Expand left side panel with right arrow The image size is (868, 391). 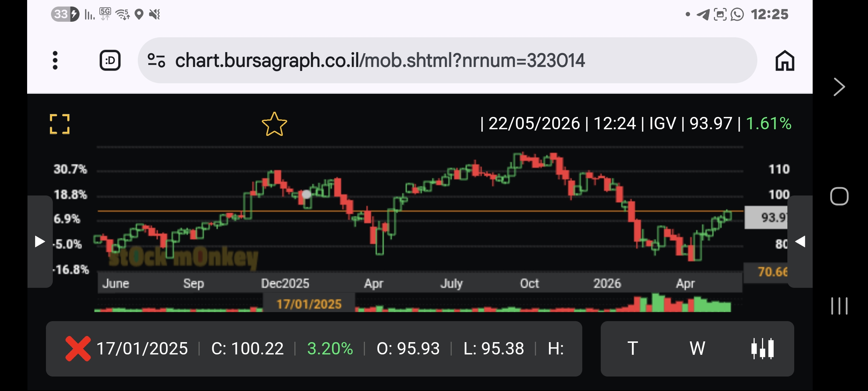[x=40, y=241]
